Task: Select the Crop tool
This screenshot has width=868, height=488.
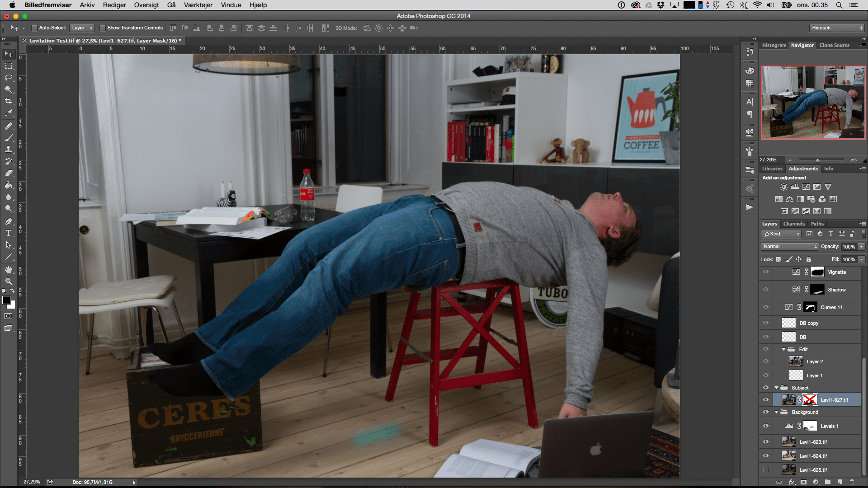Action: [9, 101]
